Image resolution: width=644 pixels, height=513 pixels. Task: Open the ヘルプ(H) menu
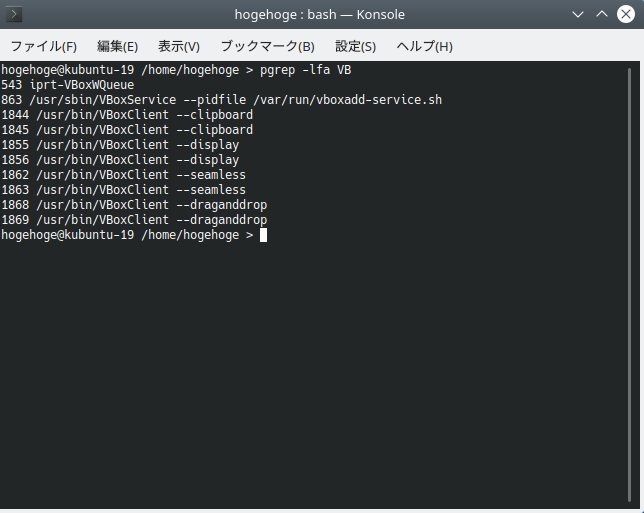[424, 46]
